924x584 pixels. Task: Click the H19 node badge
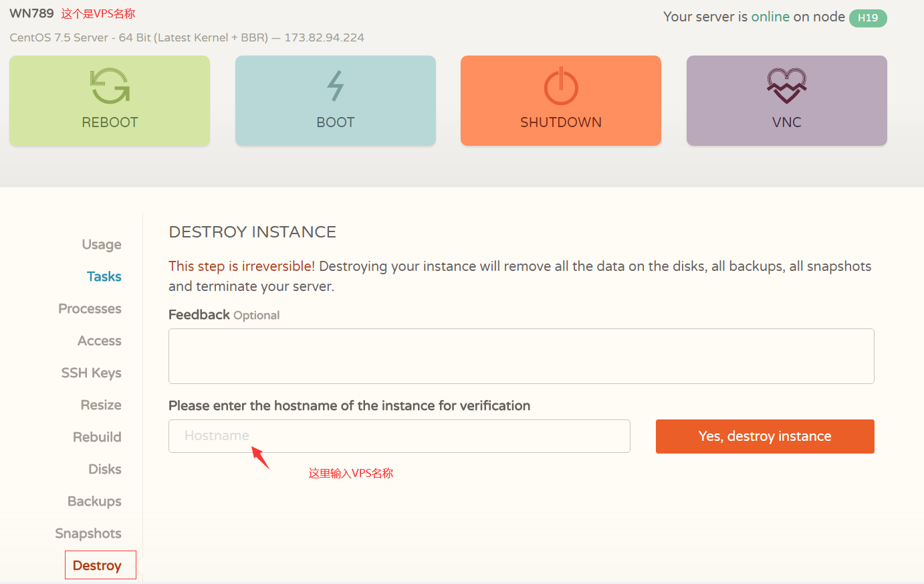click(867, 18)
